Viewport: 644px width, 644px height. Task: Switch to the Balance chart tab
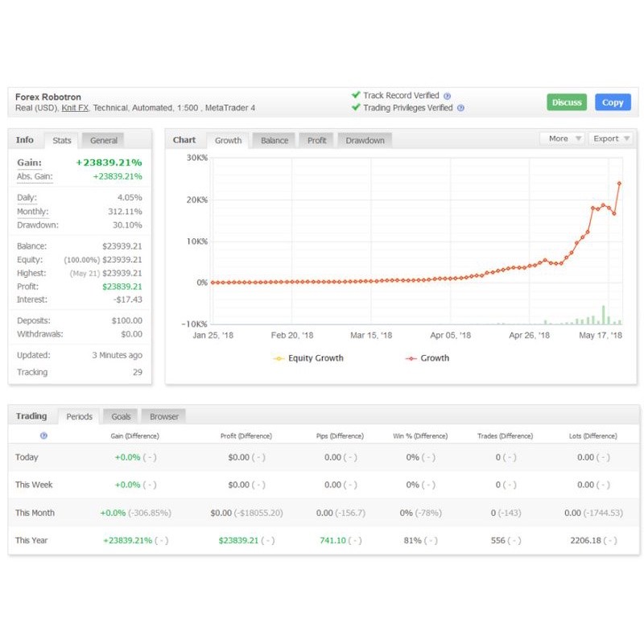click(x=274, y=139)
